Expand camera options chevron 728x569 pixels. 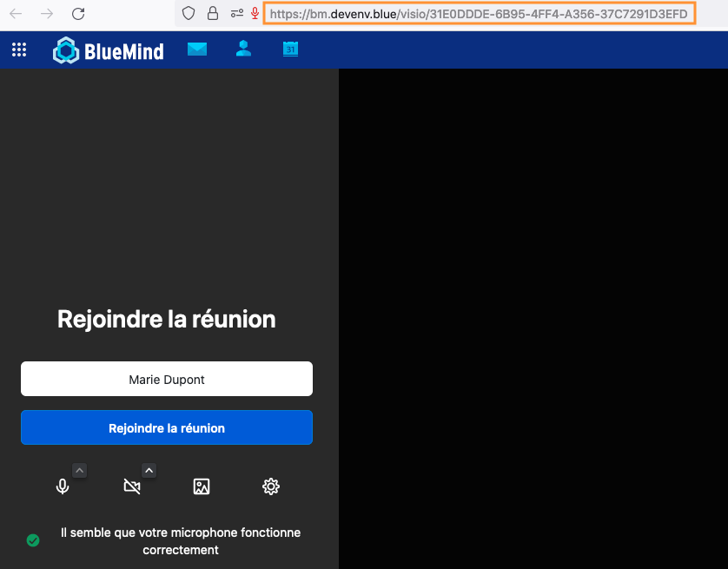149,471
